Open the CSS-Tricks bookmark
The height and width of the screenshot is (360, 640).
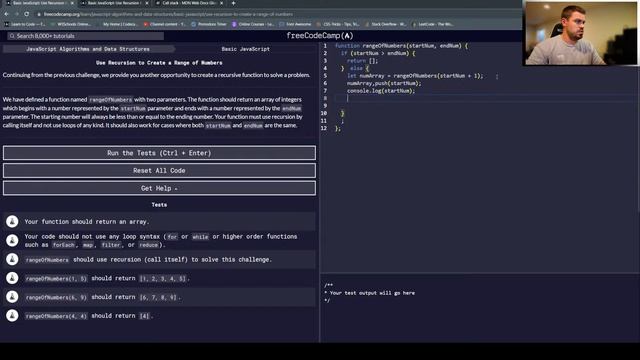[x=338, y=24]
